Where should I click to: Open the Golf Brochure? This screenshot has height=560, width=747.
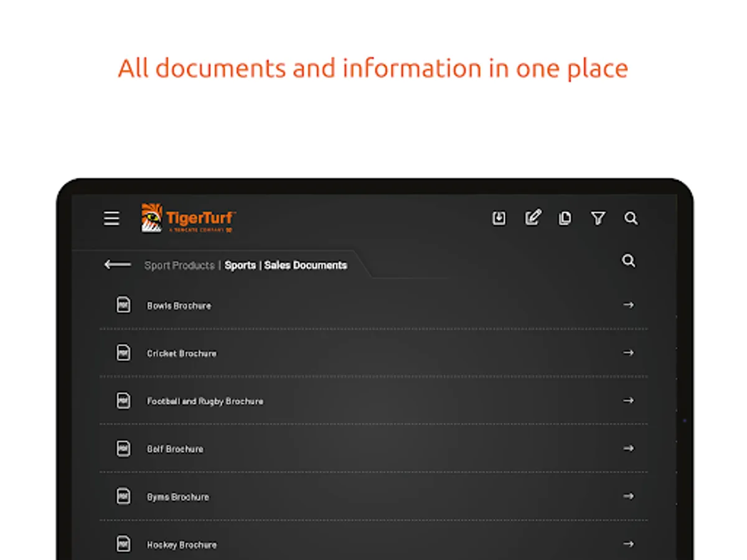tap(374, 449)
